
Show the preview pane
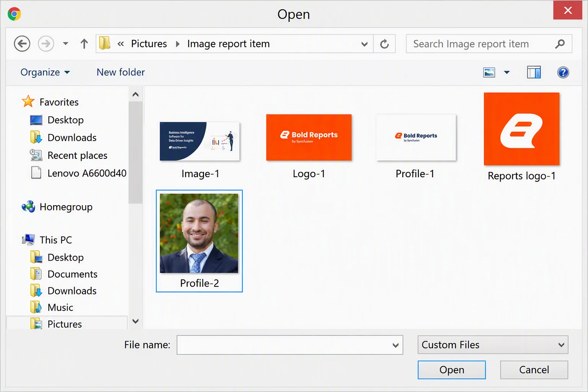point(534,72)
